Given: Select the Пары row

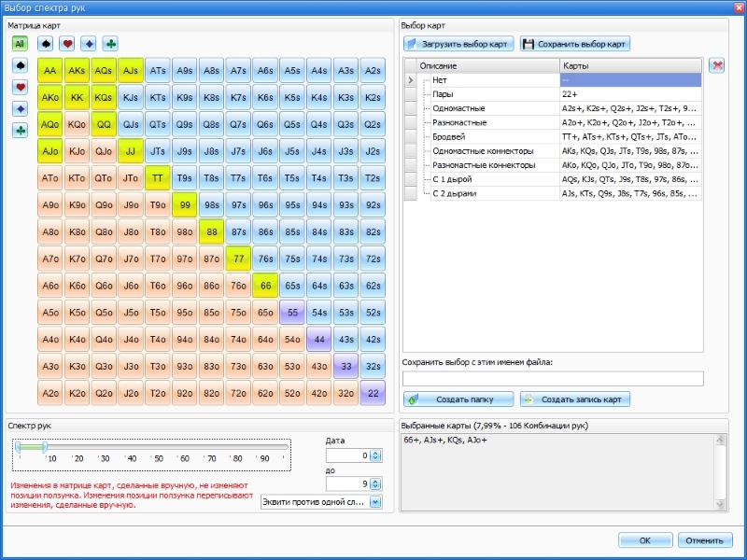Looking at the screenshot, I should (553, 94).
